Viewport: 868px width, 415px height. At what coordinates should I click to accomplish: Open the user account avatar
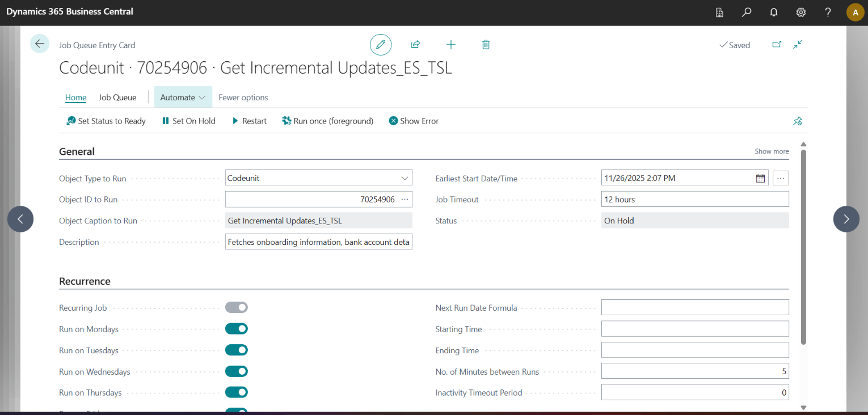click(x=856, y=12)
